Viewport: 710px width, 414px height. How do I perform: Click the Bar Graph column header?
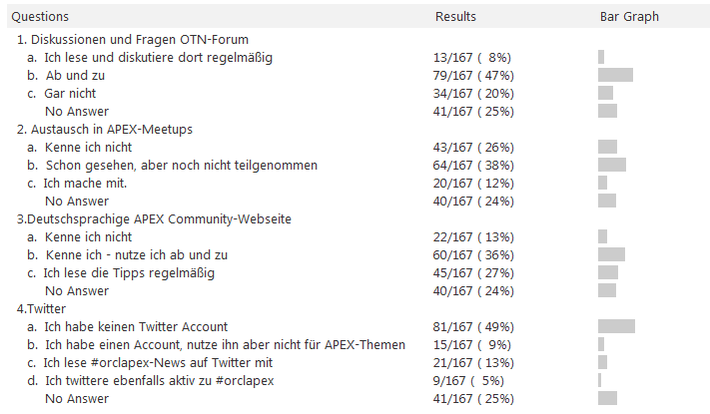[x=629, y=17]
